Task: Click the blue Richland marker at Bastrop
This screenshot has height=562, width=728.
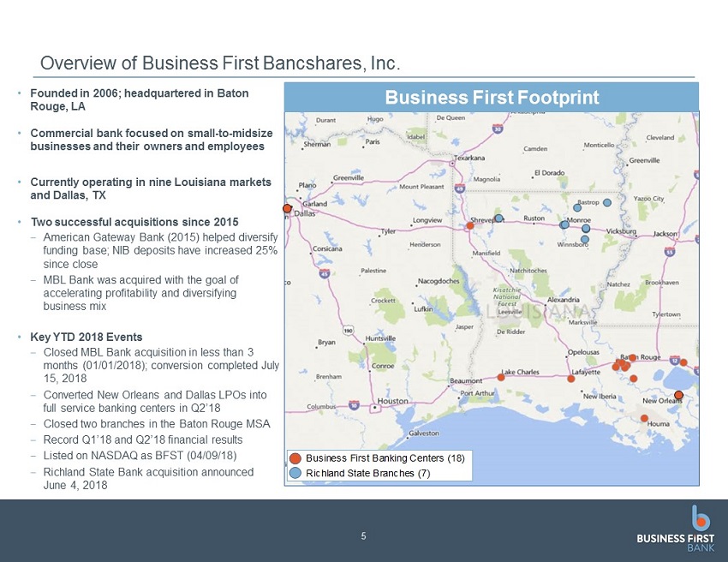Action: [x=577, y=207]
